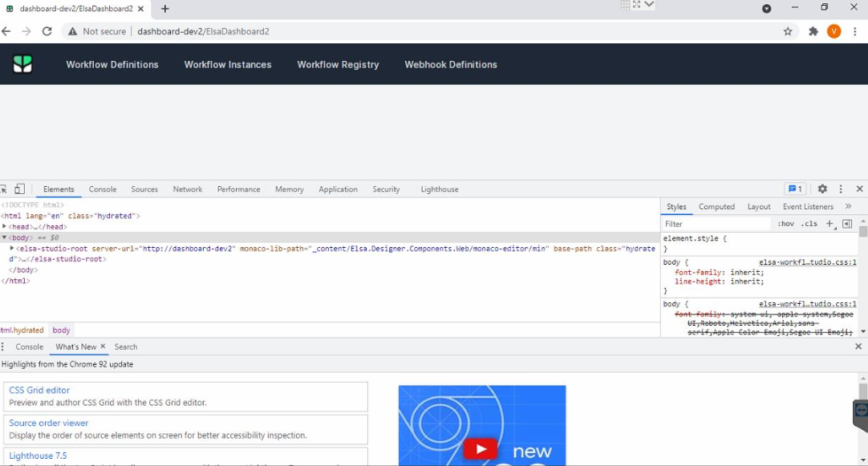Open Workflow Registry page
The width and height of the screenshot is (868, 466).
339,65
